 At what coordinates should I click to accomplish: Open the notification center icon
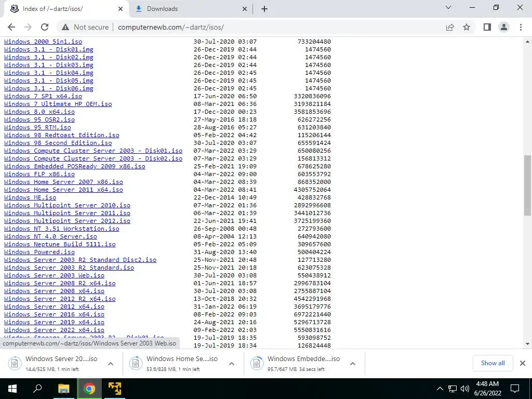tap(515, 389)
